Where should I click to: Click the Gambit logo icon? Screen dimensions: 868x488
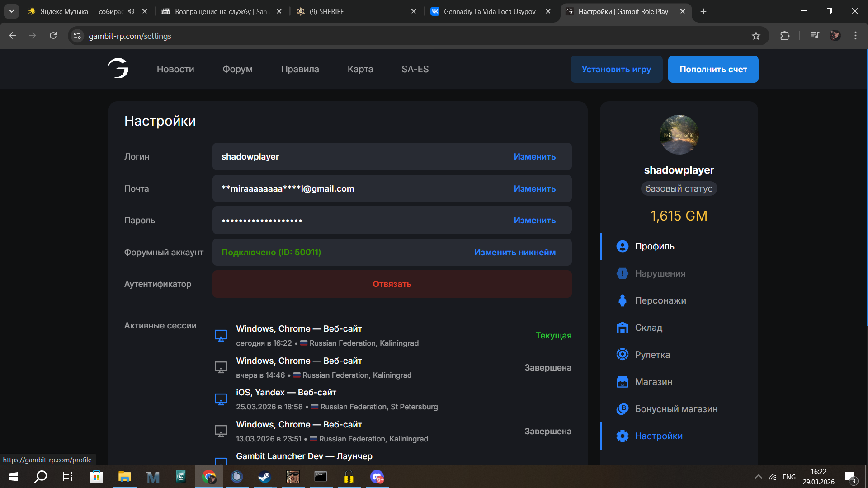coord(118,69)
